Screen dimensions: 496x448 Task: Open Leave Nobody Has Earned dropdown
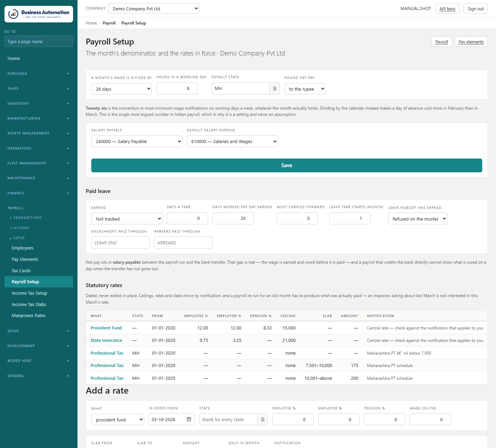coord(418,218)
